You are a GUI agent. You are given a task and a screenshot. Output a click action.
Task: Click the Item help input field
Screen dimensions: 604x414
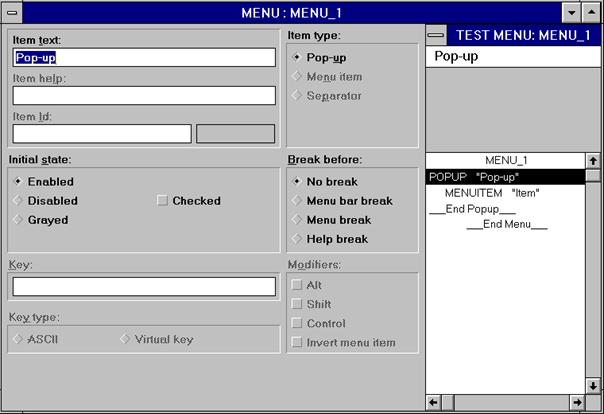pos(143,96)
